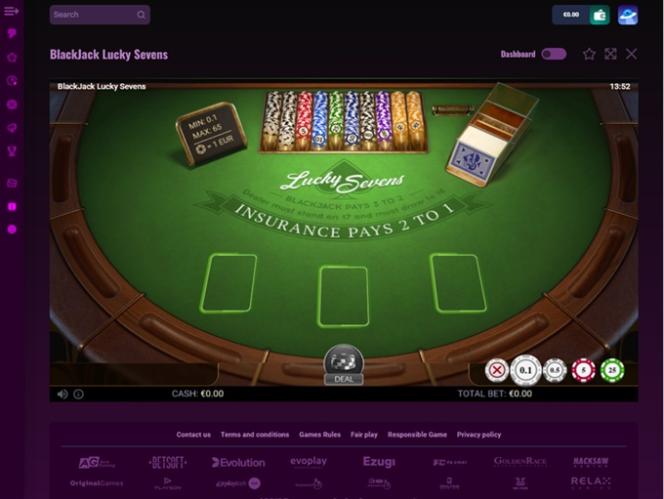Screen dimensions: 664x499
Task: Open the game info icon
Action: [x=78, y=394]
